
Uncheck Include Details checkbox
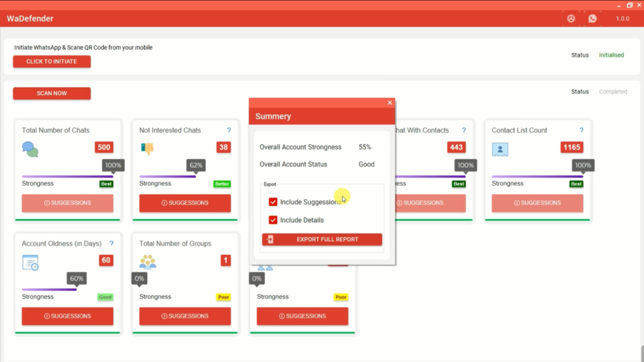(x=273, y=220)
